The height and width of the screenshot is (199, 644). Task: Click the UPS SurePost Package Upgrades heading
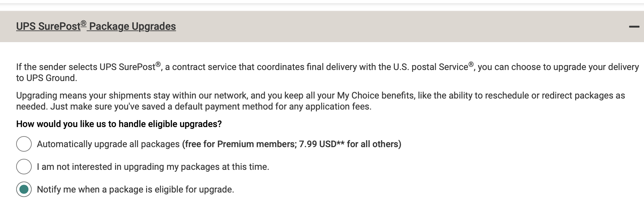pos(96,26)
